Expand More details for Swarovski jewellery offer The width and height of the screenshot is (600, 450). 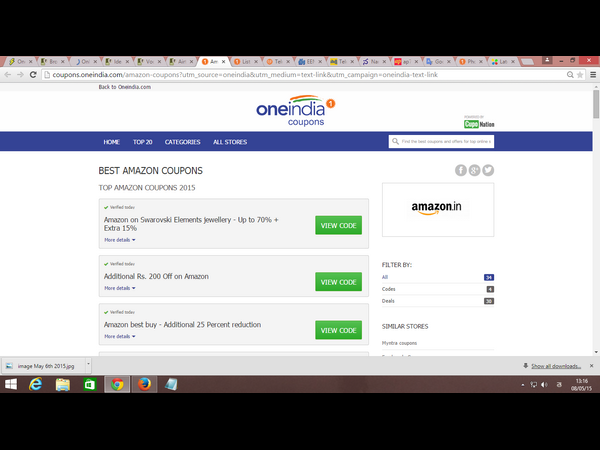pos(119,240)
